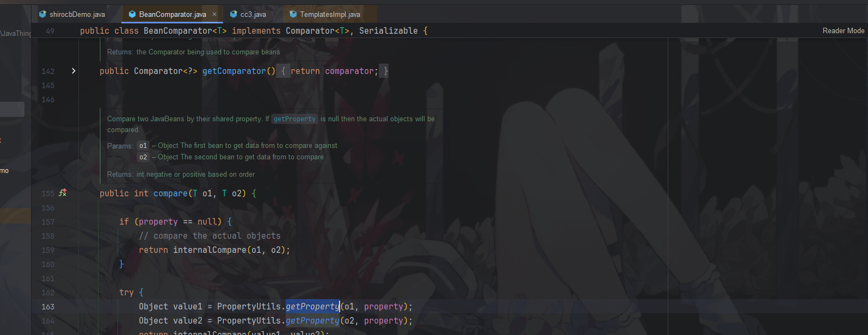
Task: Click the internalCompare call on line 159
Action: coord(210,250)
